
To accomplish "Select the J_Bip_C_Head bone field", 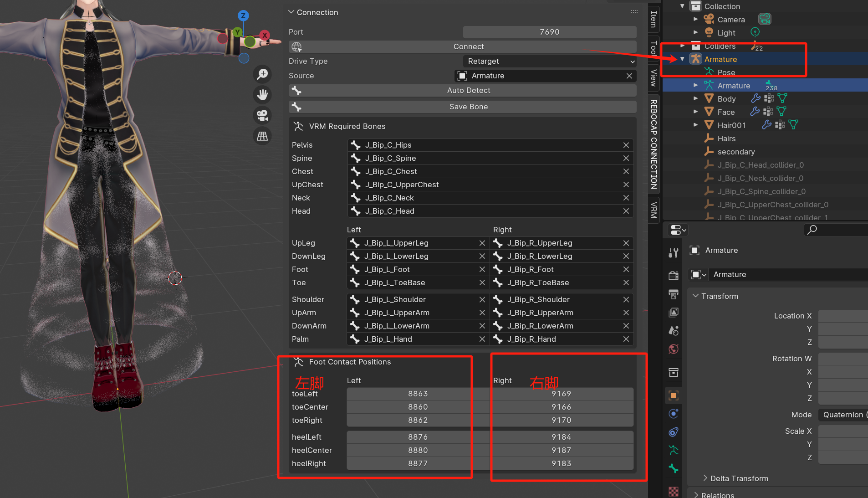I will [490, 211].
